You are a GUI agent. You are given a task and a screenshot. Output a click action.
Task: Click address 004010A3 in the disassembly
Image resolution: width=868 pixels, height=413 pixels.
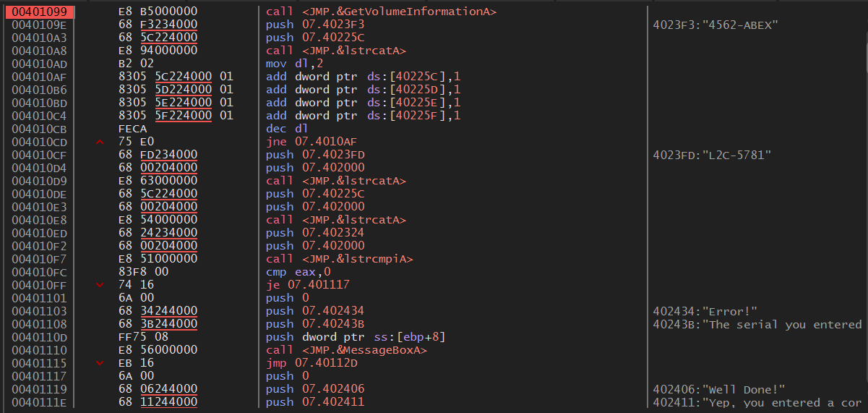38,38
